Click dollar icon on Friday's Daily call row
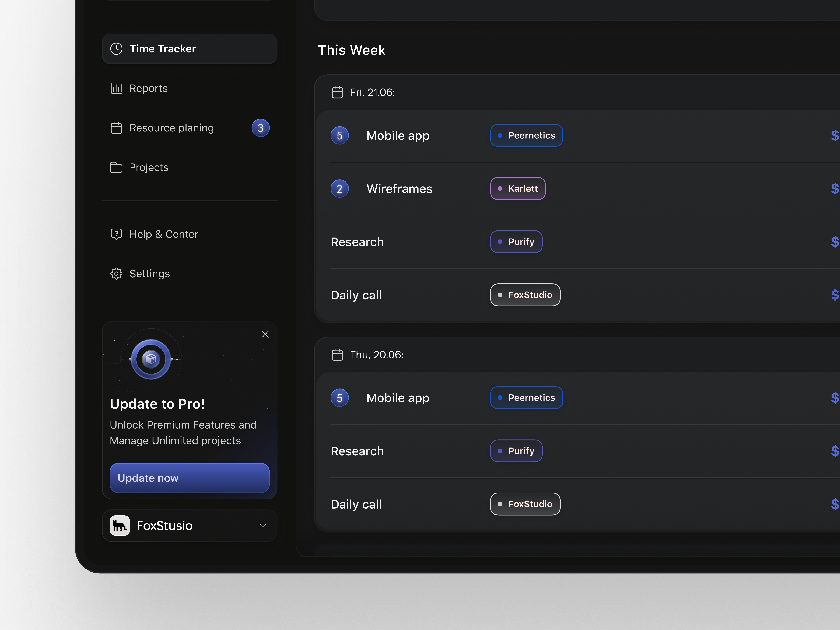 point(835,295)
